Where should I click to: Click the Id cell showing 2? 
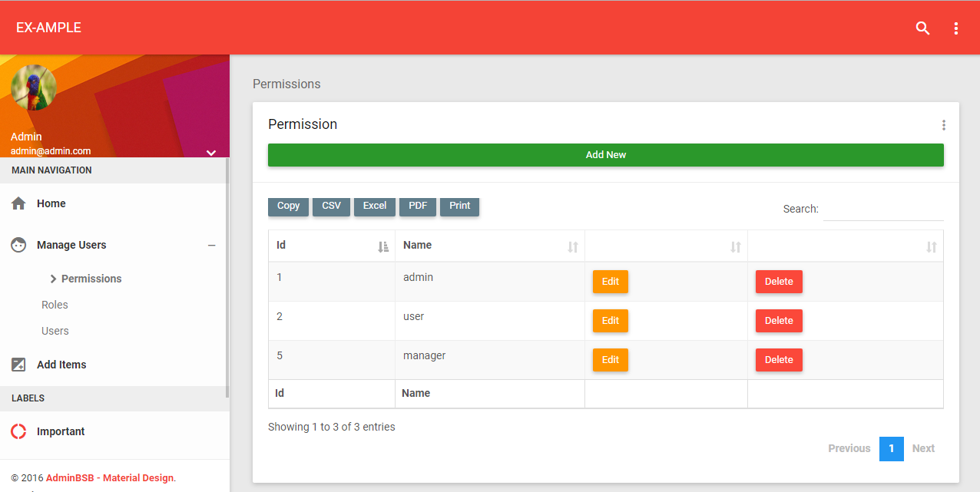pos(332,321)
